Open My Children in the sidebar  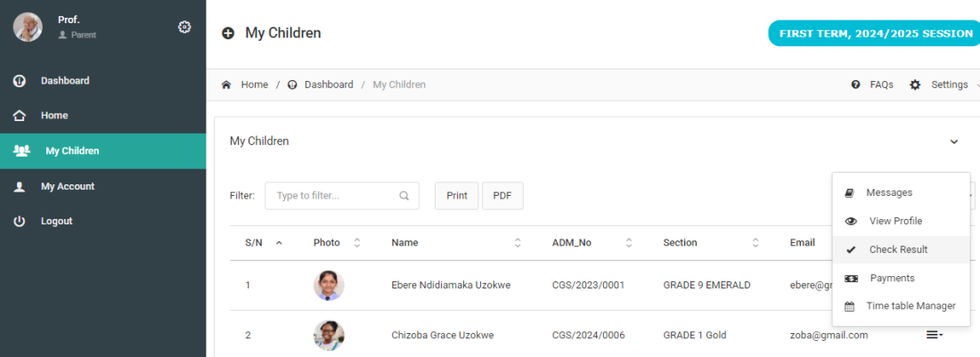point(102,151)
